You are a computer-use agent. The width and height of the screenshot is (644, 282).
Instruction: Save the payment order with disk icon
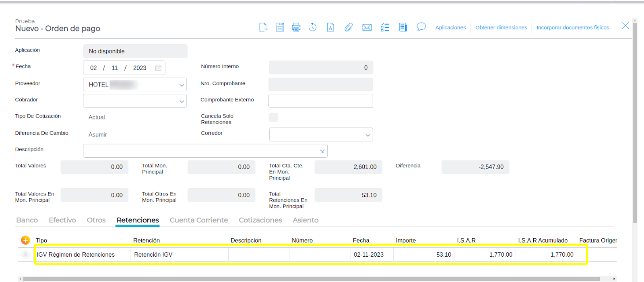coord(280,27)
